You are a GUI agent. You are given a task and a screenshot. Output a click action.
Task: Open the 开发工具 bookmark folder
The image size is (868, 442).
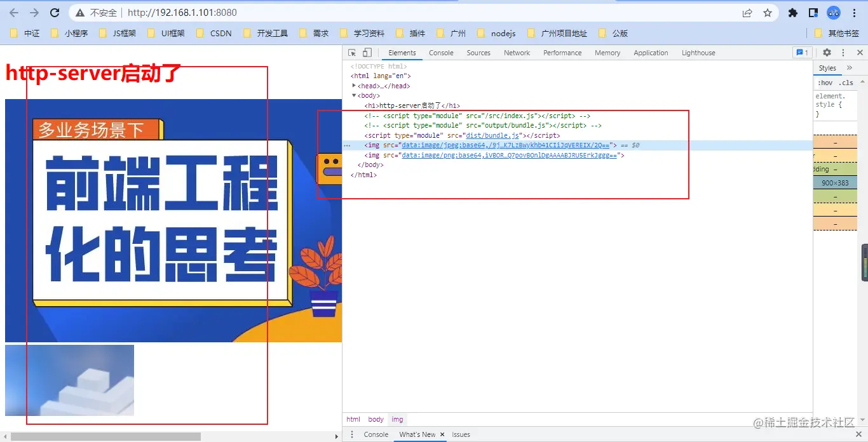tap(266, 33)
